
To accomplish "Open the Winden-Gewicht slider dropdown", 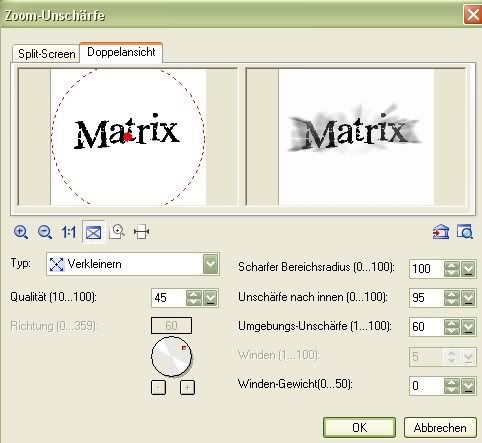I will pos(468,386).
